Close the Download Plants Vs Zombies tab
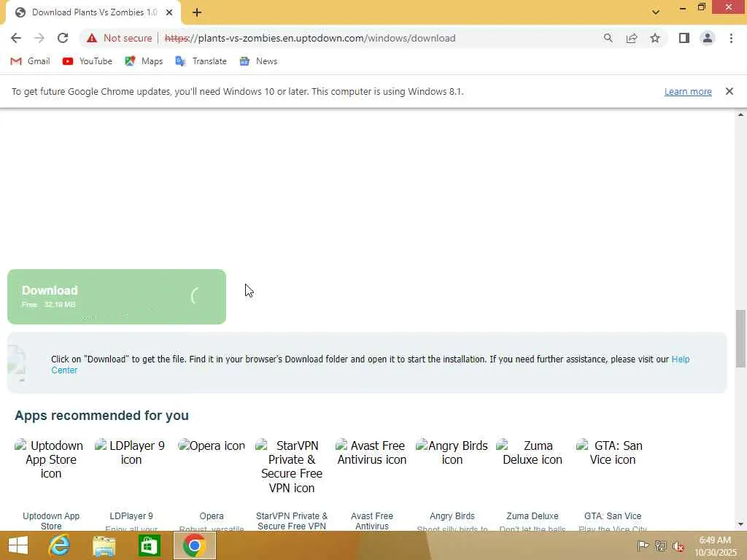 (x=169, y=12)
